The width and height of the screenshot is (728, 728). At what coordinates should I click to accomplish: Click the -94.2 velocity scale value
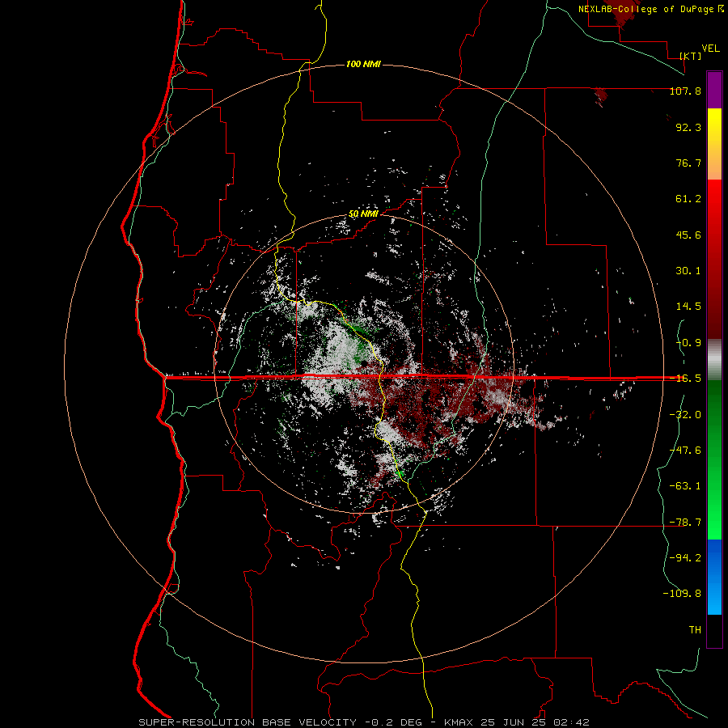[685, 558]
